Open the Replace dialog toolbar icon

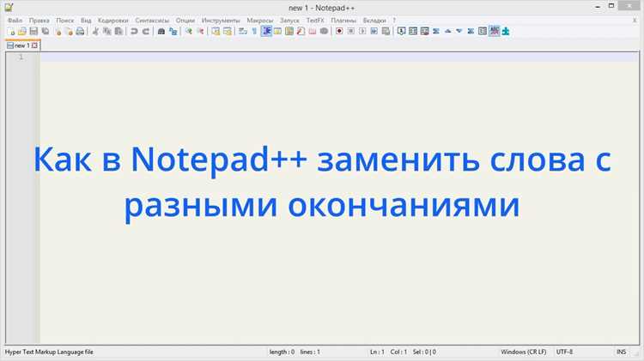pyautogui.click(x=173, y=31)
